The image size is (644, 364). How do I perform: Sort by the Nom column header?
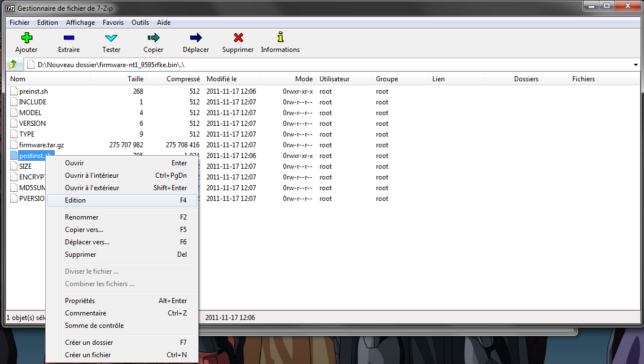tap(49, 79)
